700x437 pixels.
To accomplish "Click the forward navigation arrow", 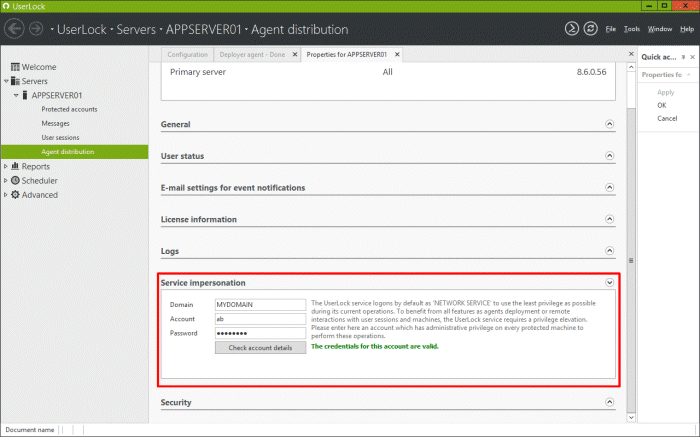I will click(36, 29).
